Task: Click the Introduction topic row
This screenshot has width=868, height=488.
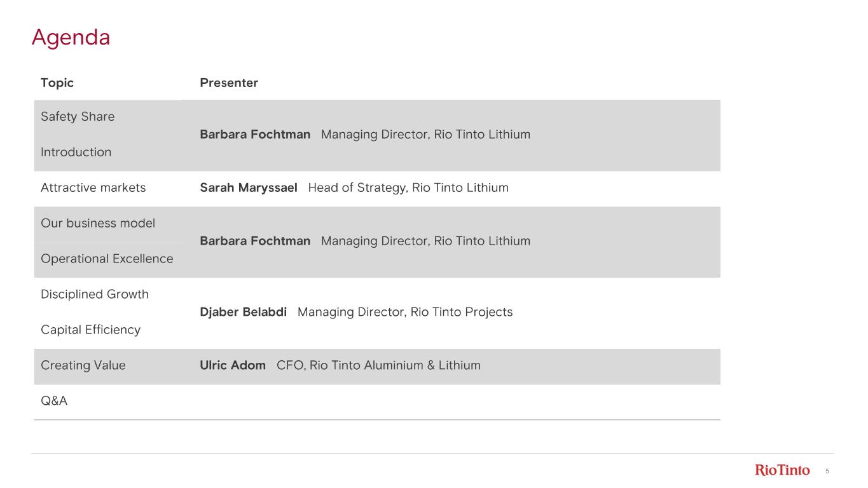Action: click(76, 152)
